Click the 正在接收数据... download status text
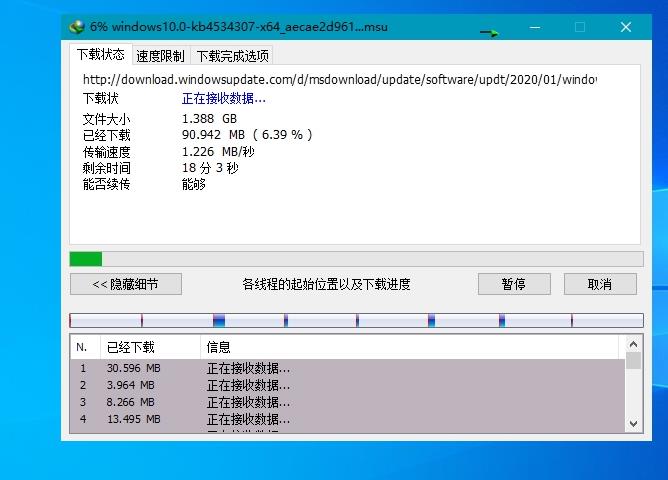Viewport: 668px width, 480px height. point(224,99)
